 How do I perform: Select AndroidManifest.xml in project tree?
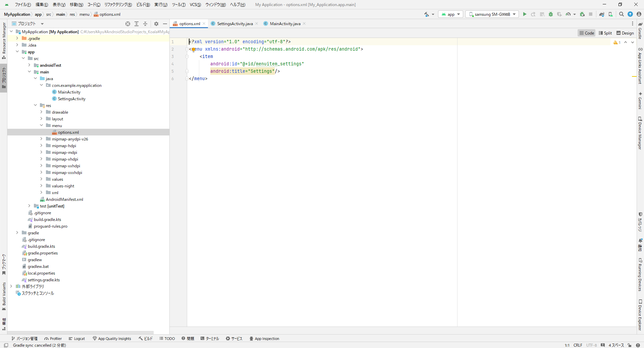[64, 199]
